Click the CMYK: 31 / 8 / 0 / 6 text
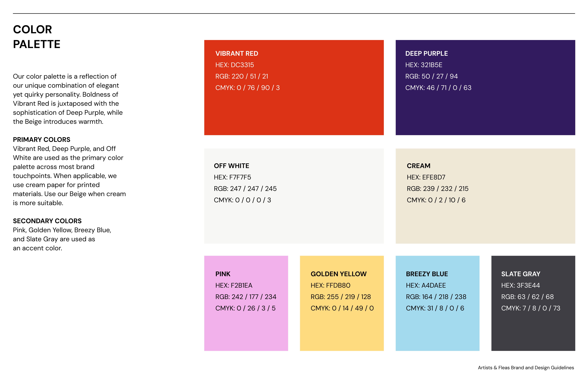 (435, 308)
